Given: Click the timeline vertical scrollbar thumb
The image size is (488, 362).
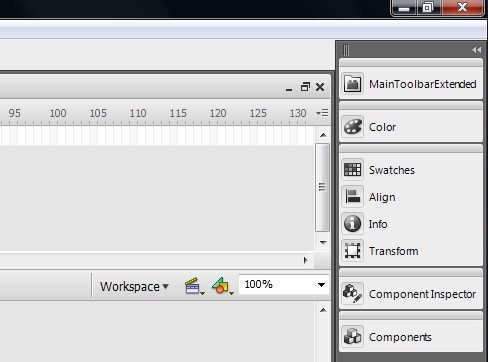Looking at the screenshot, I should pos(322,187).
